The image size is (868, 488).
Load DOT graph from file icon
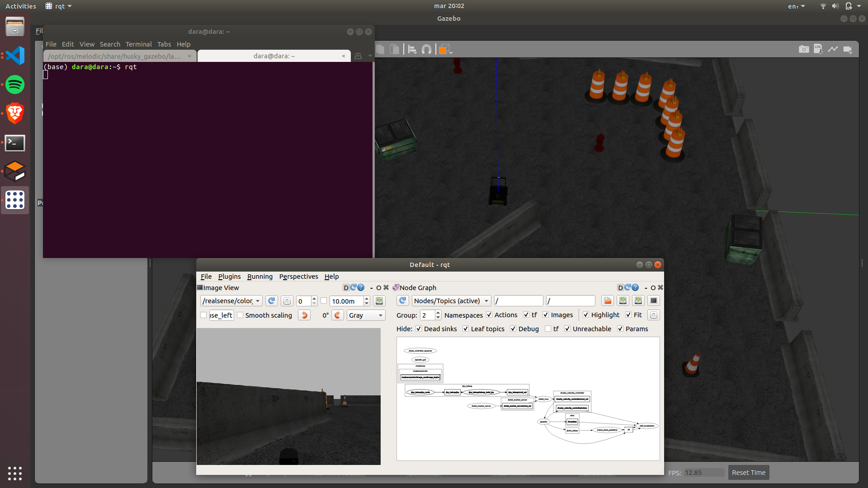point(608,301)
